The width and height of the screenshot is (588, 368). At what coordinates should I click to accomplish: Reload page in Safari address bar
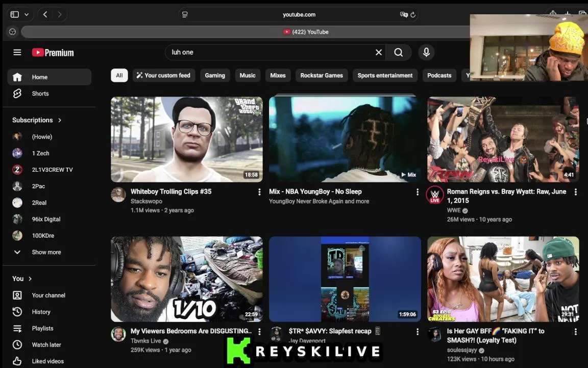coord(413,15)
